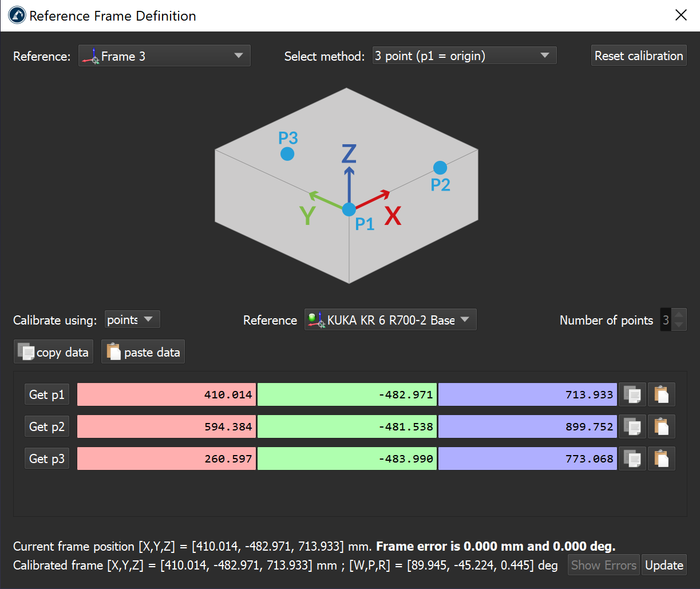Click the paste icon for p1 row
The width and height of the screenshot is (700, 589).
(x=661, y=394)
